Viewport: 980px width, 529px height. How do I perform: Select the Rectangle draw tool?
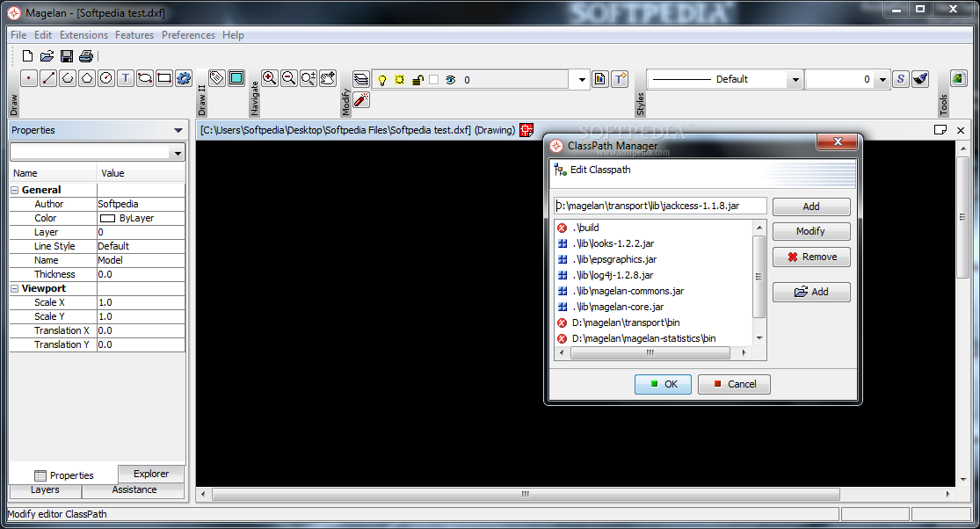(164, 78)
